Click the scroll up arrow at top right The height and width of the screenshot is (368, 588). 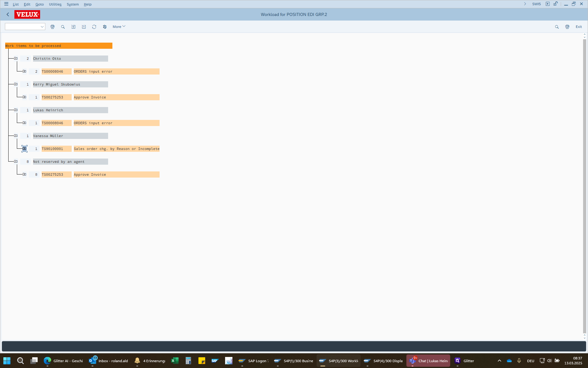point(584,34)
